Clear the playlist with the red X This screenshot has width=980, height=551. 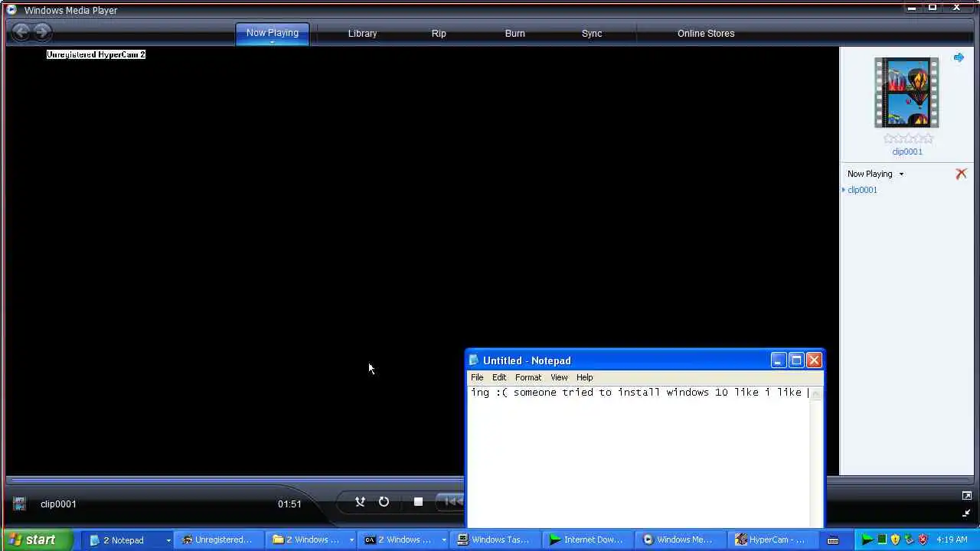(961, 174)
